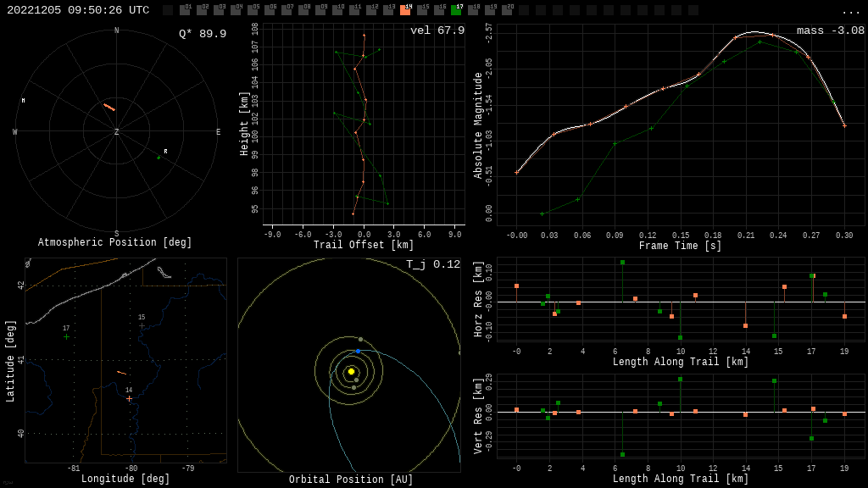This screenshot has height=488, width=868.
Task: Click the orange ground track on the map
Action: tap(121, 373)
